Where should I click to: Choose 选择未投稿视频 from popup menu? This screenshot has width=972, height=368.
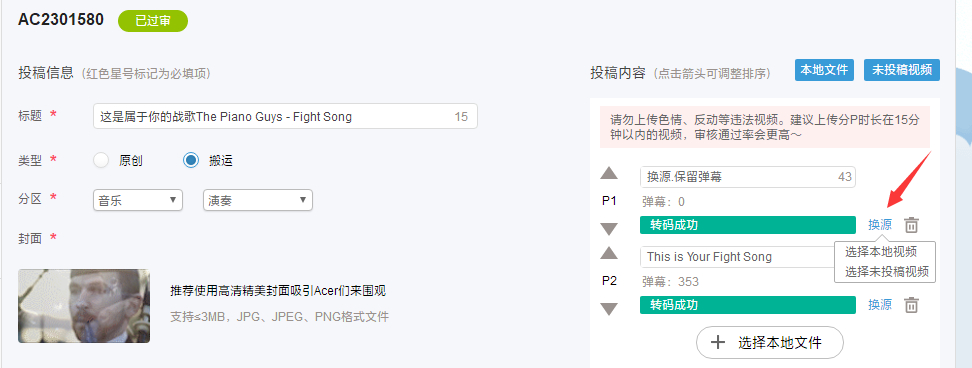886,271
